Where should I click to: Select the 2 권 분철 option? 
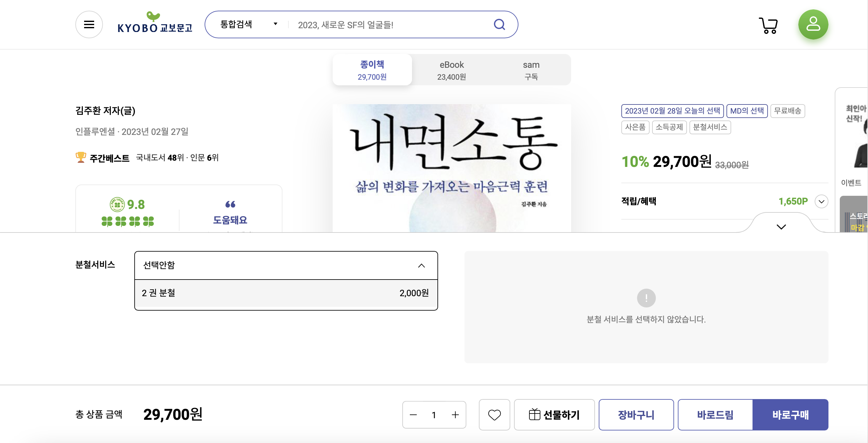(x=286, y=293)
